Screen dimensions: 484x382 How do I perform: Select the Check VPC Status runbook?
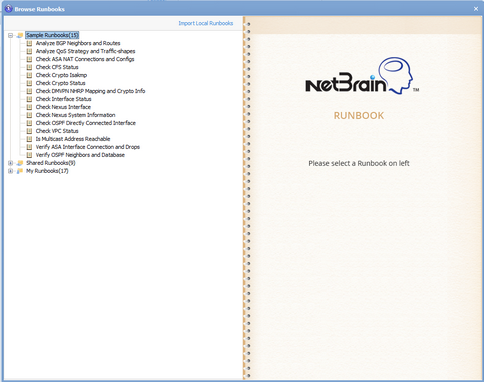[57, 131]
